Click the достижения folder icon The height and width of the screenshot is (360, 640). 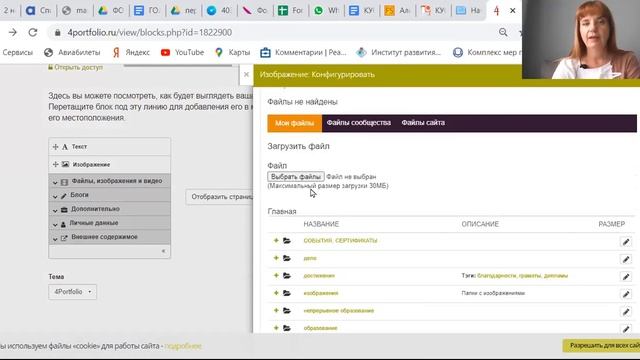pyautogui.click(x=287, y=276)
